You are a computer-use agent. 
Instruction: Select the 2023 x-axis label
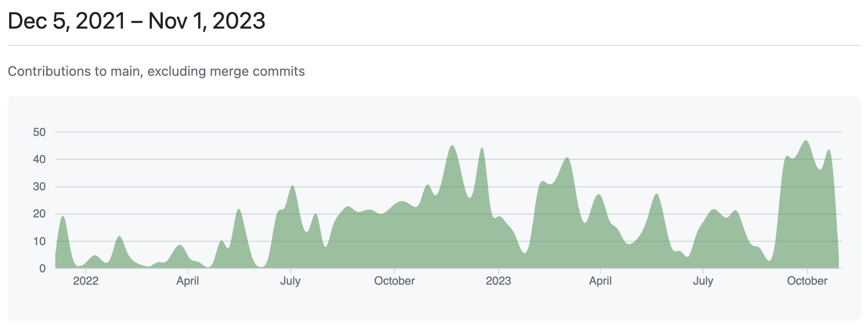click(498, 281)
